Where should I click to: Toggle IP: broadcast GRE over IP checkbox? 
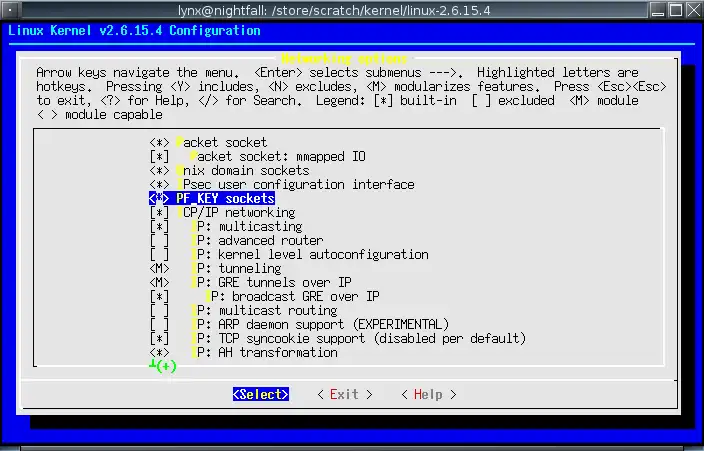159,296
